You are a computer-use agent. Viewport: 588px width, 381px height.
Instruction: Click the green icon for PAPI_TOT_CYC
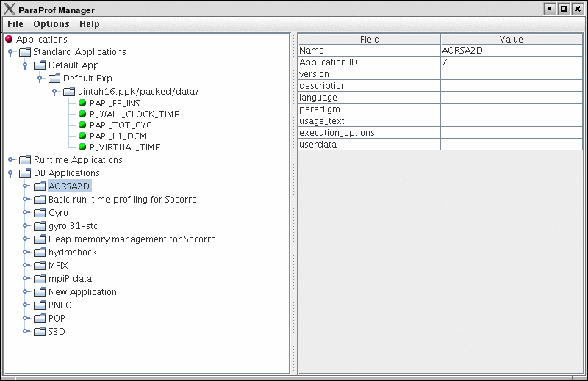point(82,126)
